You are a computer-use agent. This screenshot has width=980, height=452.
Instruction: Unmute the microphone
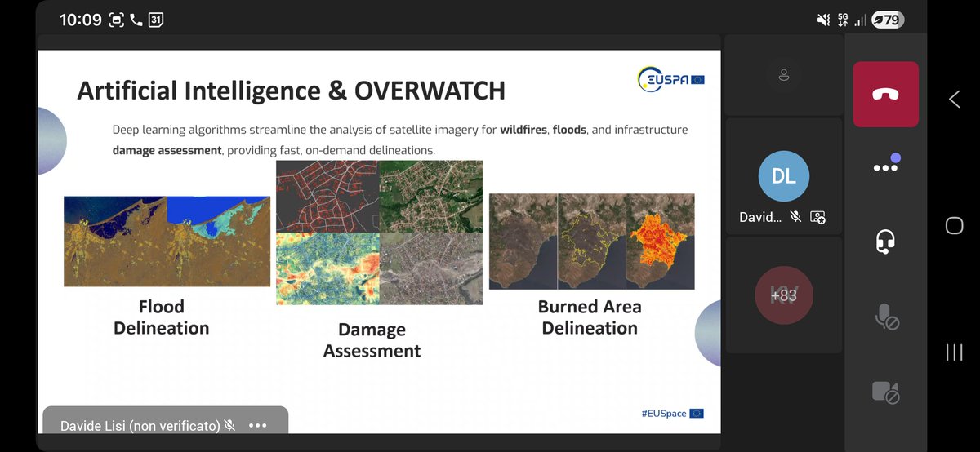click(x=886, y=317)
